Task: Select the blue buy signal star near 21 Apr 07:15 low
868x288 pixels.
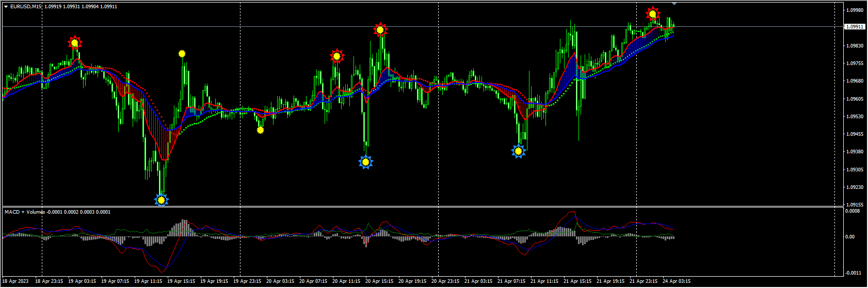Action: click(518, 151)
